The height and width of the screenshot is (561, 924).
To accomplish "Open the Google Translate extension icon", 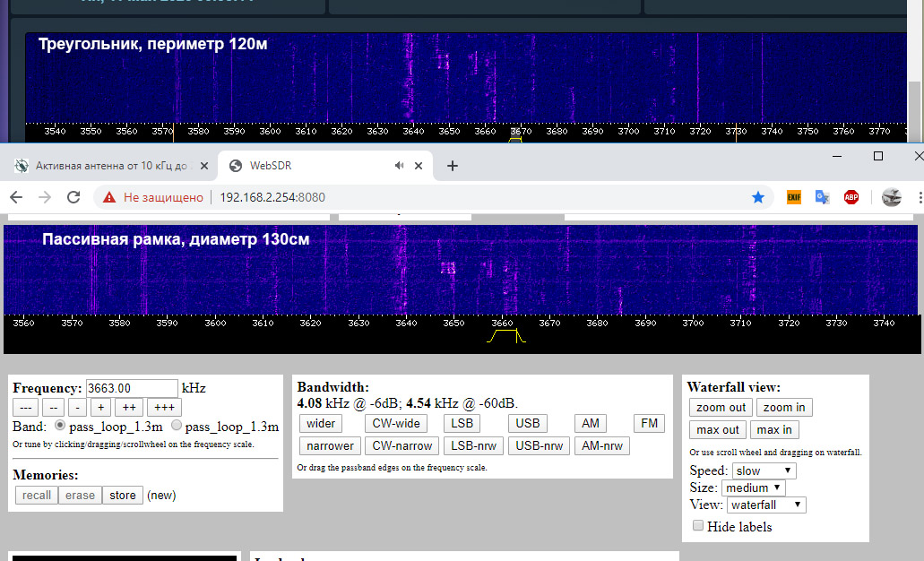I will 822,197.
